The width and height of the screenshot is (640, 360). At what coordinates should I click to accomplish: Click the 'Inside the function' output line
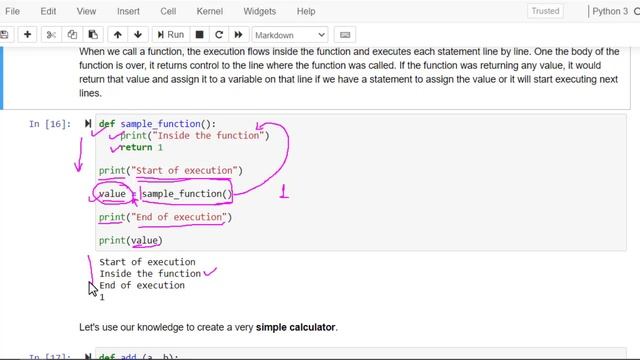(150, 274)
